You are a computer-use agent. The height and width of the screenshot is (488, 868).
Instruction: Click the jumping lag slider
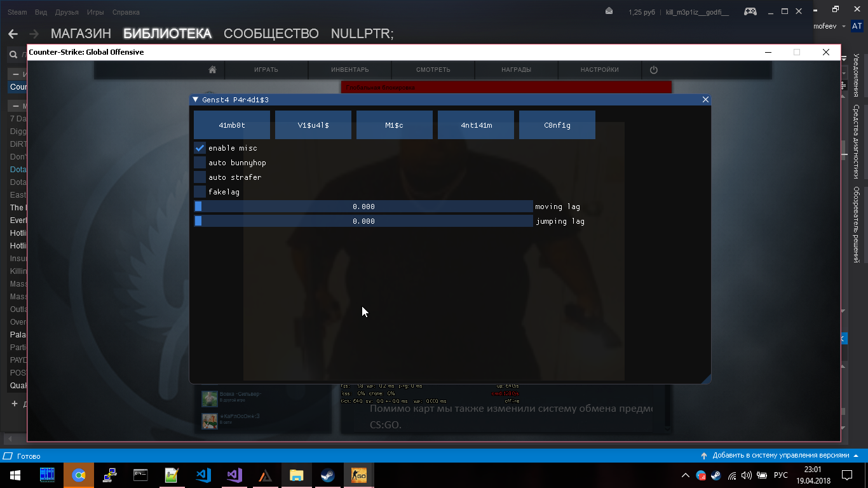[363, 221]
